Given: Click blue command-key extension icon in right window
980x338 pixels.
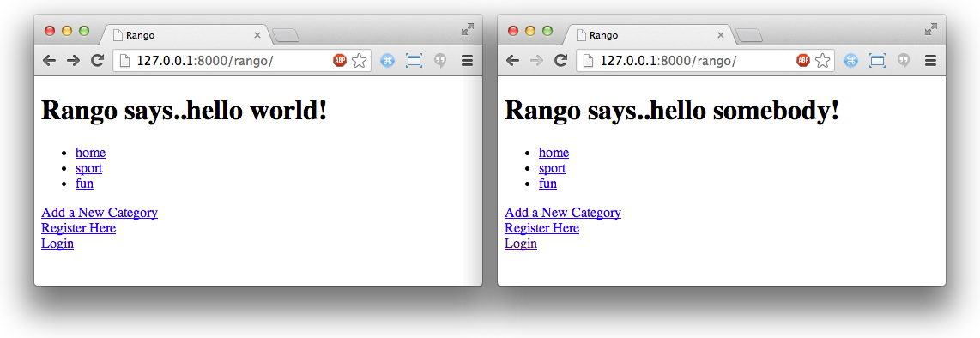Looking at the screenshot, I should coord(850,61).
